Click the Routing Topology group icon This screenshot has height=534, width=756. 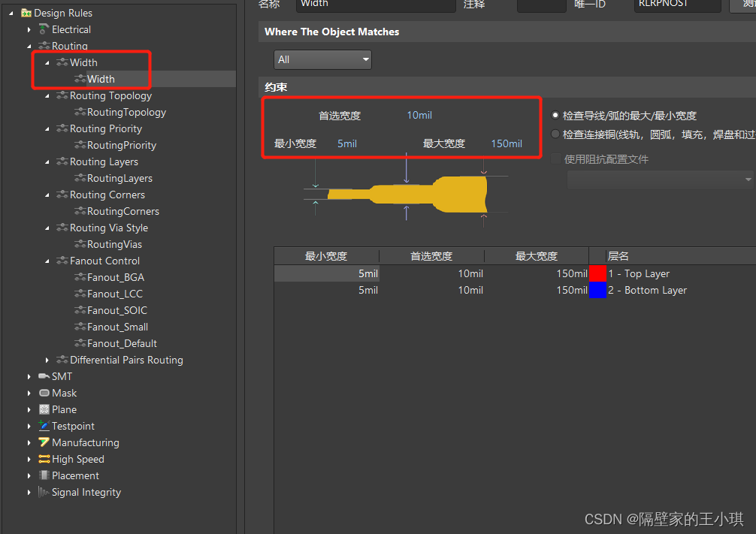[62, 95]
